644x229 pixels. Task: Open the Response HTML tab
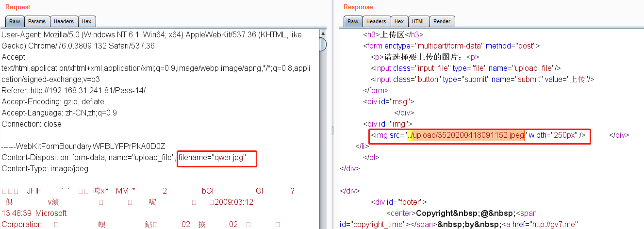coord(418,21)
